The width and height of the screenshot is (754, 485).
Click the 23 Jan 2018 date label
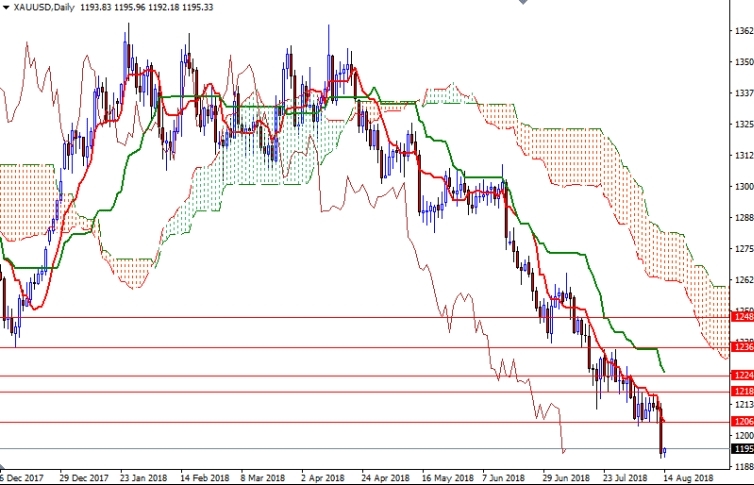pyautogui.click(x=144, y=478)
